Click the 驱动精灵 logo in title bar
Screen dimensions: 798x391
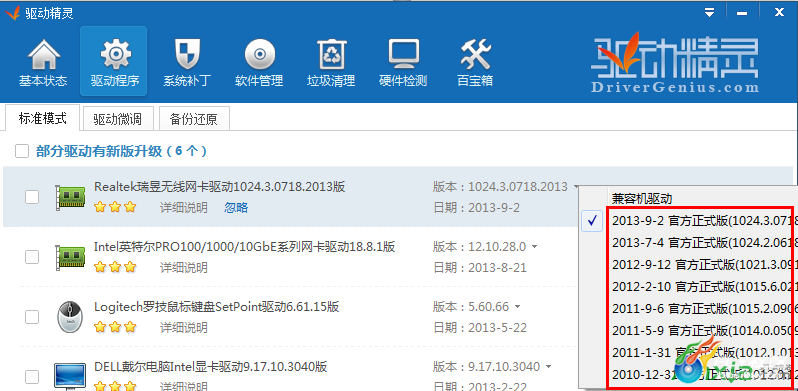(13, 13)
